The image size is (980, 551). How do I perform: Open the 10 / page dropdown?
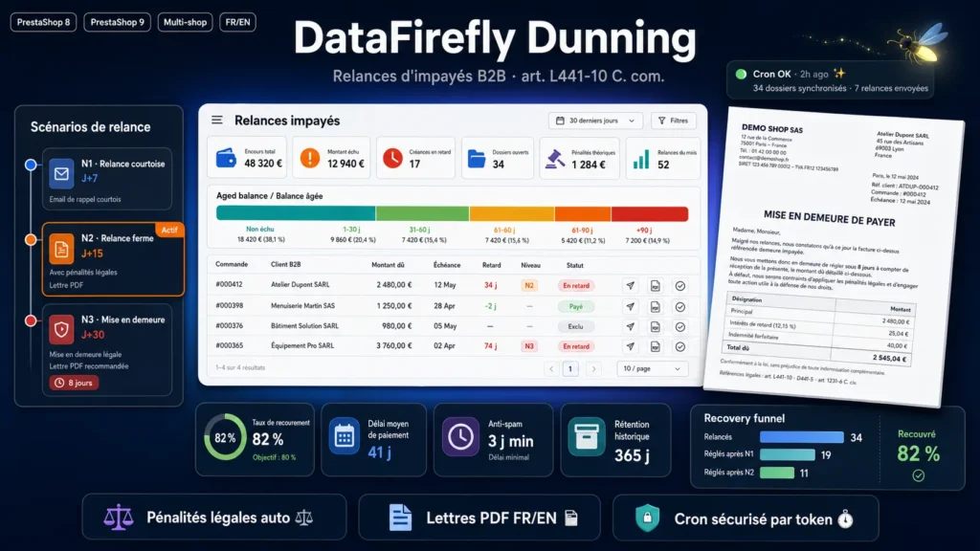(652, 368)
